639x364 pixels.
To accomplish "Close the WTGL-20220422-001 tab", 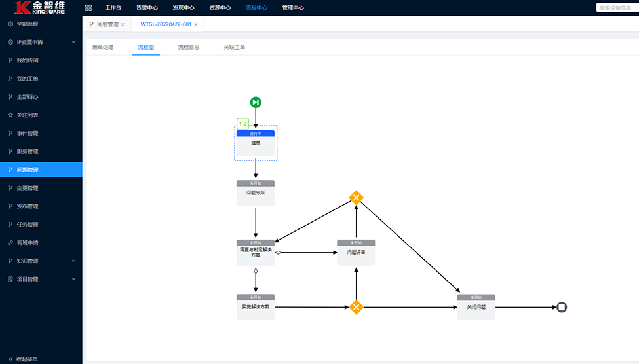I will pos(195,25).
